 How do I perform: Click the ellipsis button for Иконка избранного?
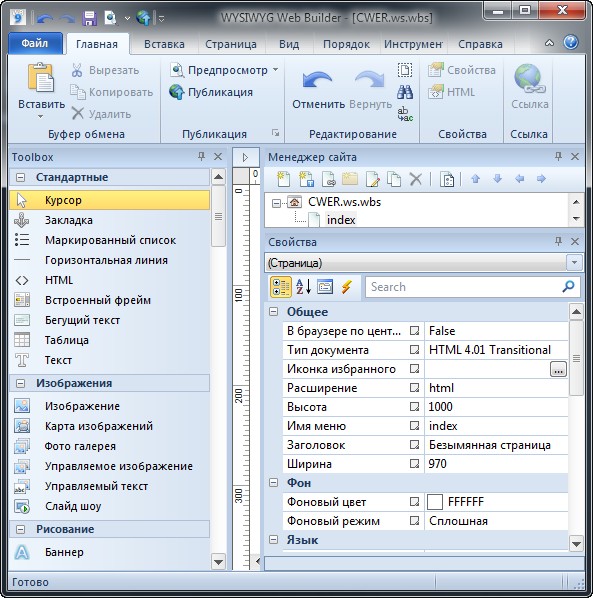tap(558, 369)
